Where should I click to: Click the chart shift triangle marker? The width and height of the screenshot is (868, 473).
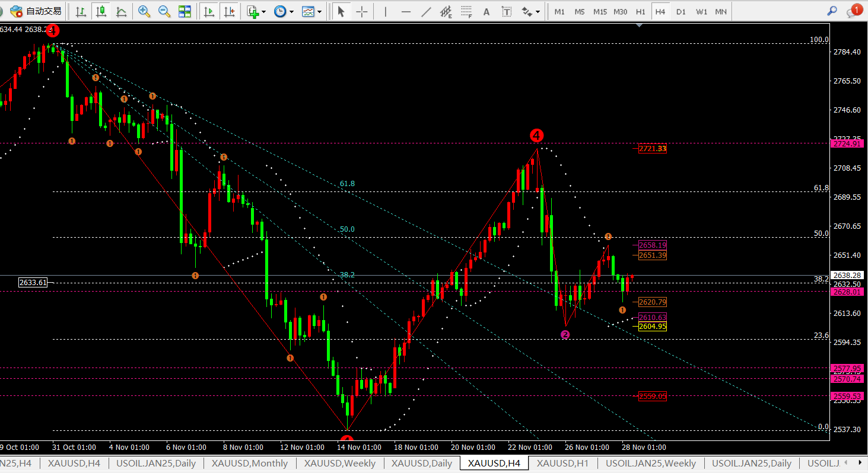[x=639, y=25]
